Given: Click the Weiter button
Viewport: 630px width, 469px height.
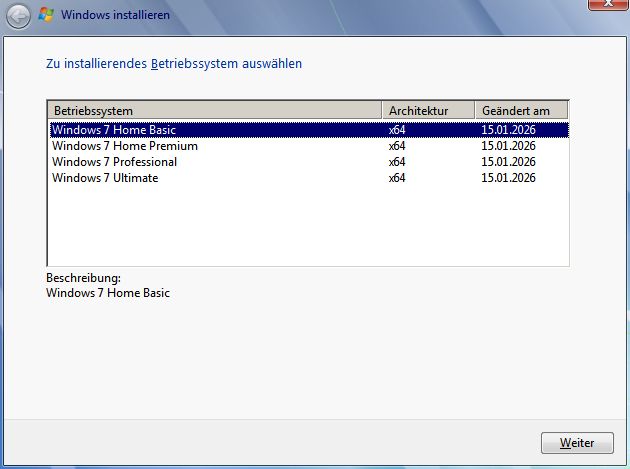Looking at the screenshot, I should [577, 443].
